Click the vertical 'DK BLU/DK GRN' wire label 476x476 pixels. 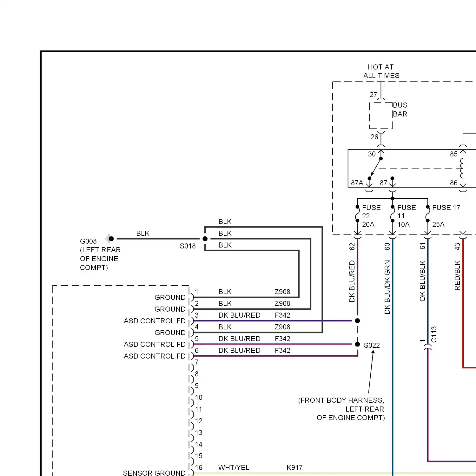tap(387, 287)
